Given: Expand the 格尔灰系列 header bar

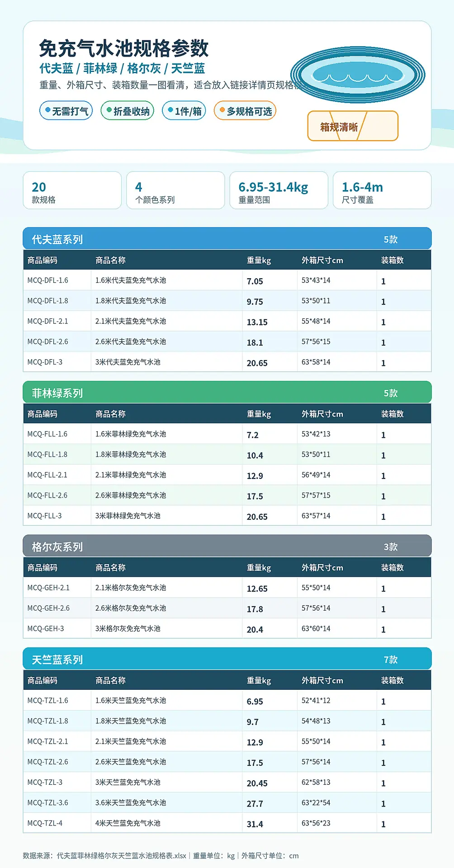Looking at the screenshot, I should tap(227, 546).
